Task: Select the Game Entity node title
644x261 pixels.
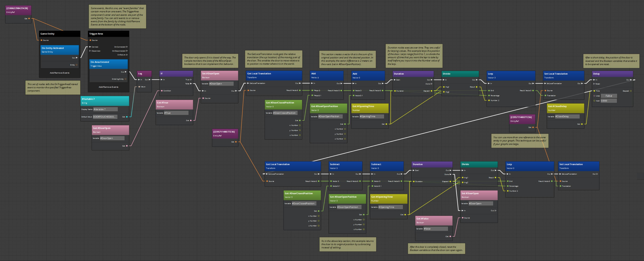Action: [59, 34]
